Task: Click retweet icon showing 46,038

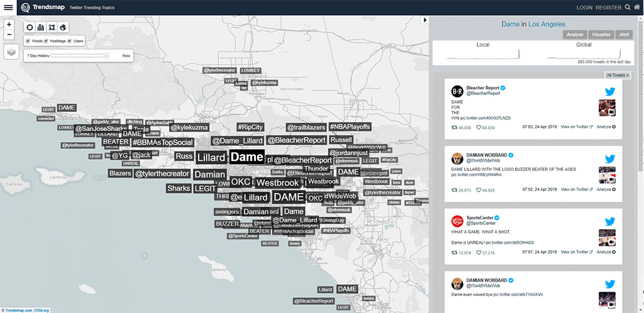Action: click(454, 128)
